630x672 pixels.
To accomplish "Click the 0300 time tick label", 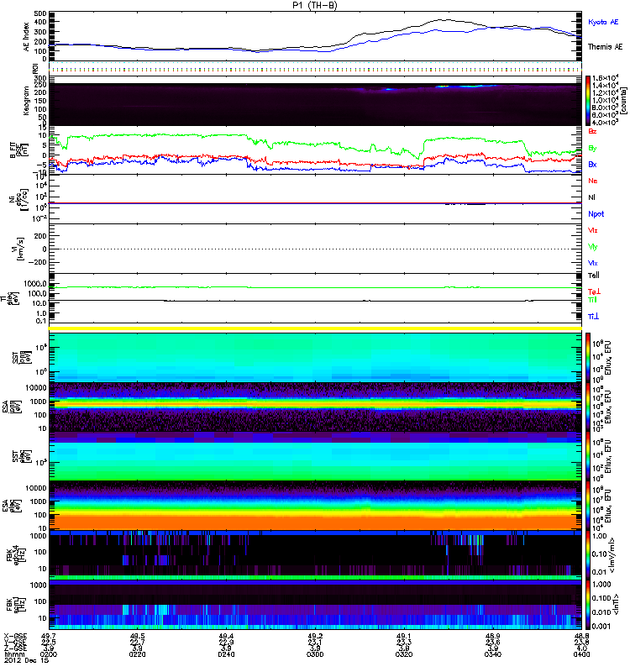I will [316, 654].
